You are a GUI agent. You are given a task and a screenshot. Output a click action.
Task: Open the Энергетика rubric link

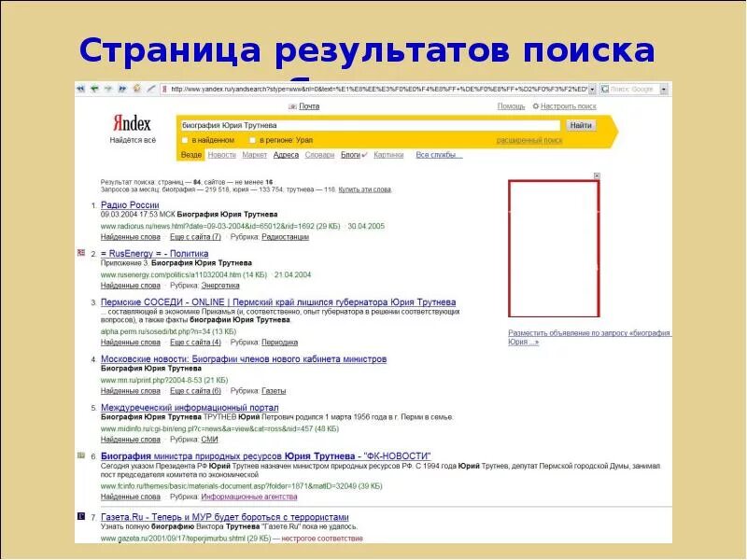pyautogui.click(x=220, y=286)
